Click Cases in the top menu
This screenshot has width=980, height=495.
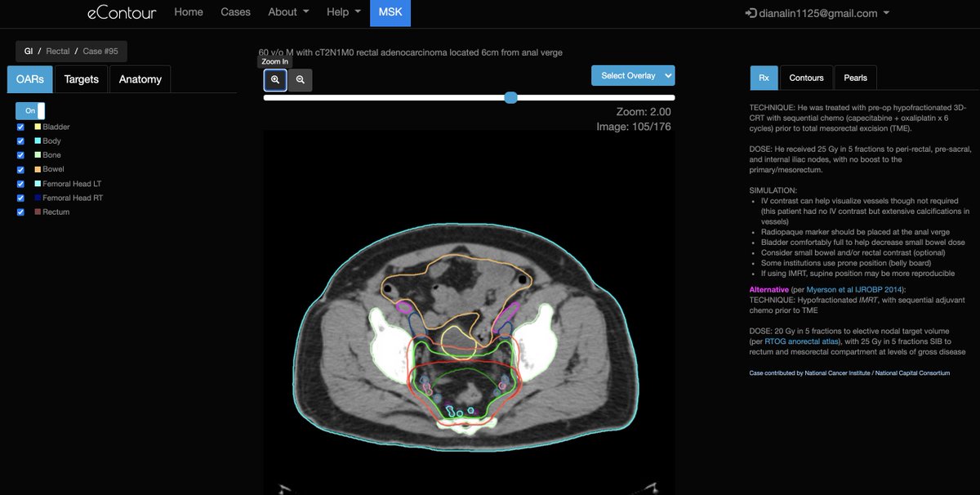[x=235, y=11]
